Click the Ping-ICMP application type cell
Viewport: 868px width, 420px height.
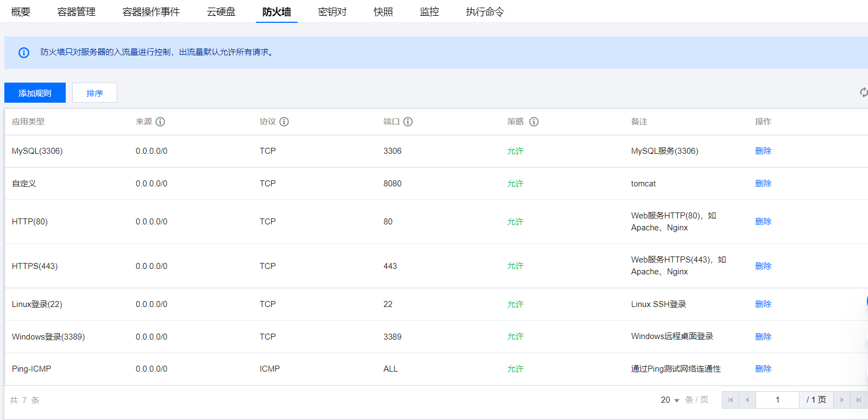[32, 369]
